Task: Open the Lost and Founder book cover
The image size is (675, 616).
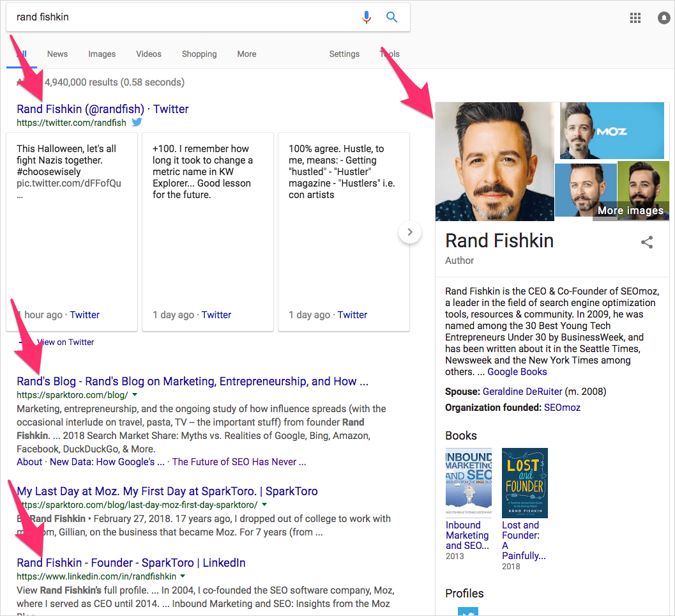Action: 525,483
